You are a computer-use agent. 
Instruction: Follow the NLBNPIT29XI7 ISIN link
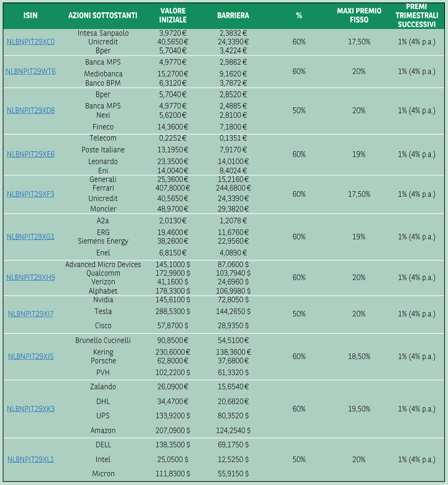31,314
